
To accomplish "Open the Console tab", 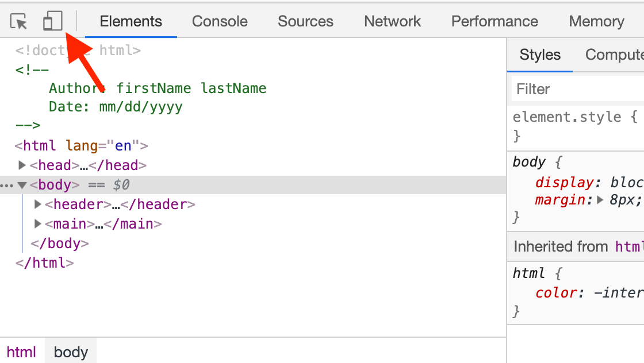I will pyautogui.click(x=220, y=21).
